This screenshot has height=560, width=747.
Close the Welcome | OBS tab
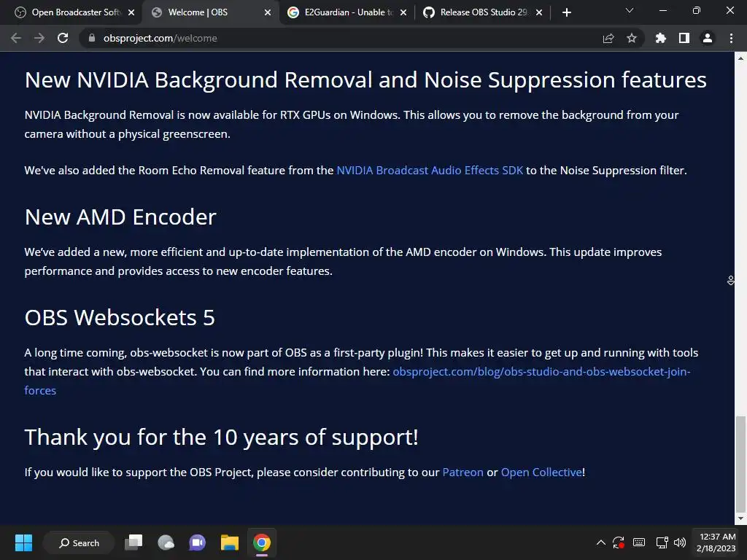coord(268,12)
